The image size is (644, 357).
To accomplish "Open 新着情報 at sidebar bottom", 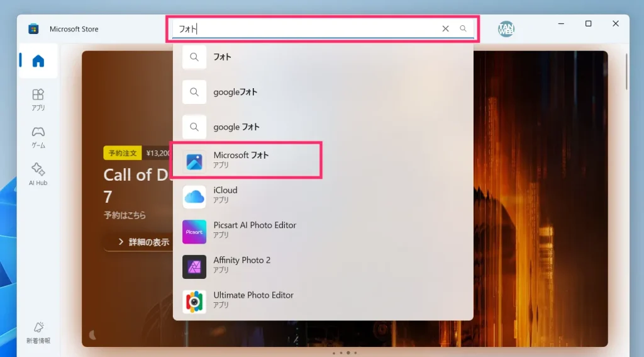I will click(38, 332).
